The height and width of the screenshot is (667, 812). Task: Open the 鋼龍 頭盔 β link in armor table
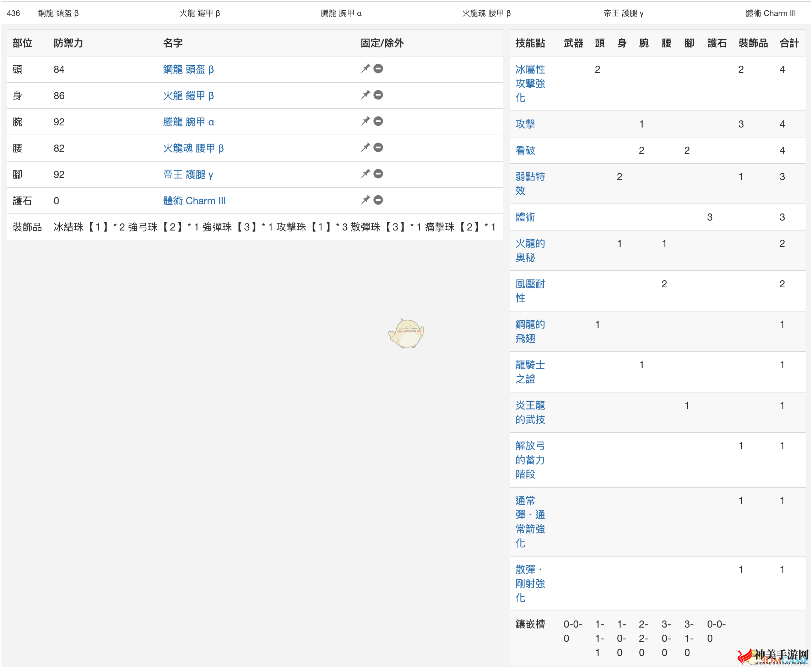188,70
